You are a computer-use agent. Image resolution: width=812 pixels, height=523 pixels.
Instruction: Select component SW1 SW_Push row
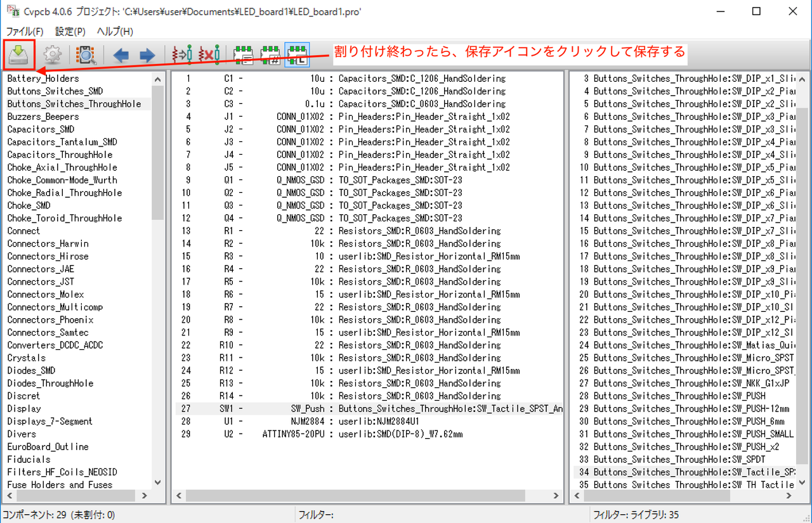pos(368,408)
